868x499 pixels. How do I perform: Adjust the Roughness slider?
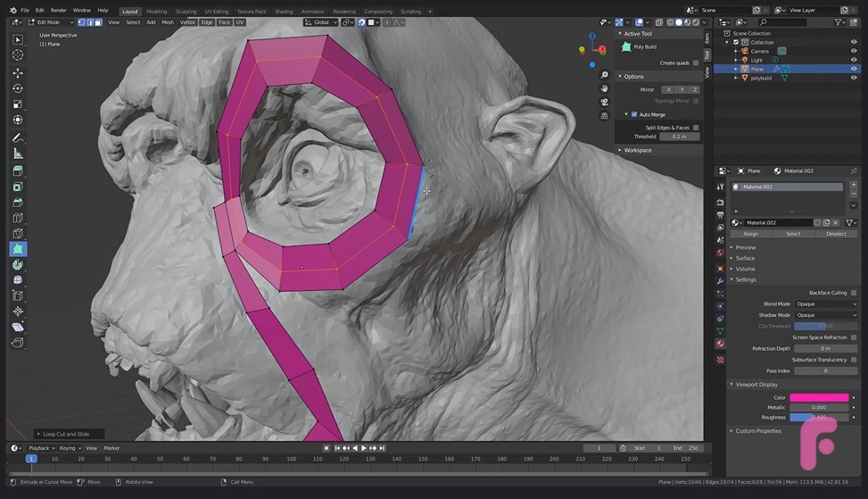(819, 418)
